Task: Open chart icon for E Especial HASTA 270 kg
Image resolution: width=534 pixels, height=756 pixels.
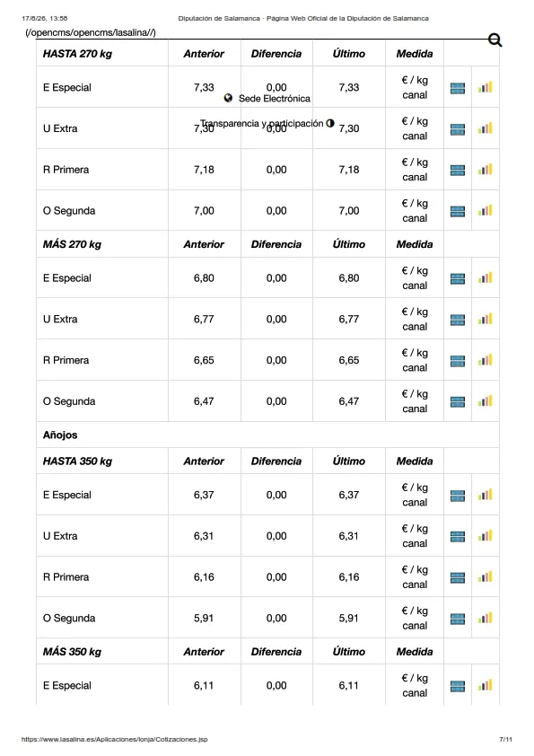Action: pyautogui.click(x=486, y=87)
